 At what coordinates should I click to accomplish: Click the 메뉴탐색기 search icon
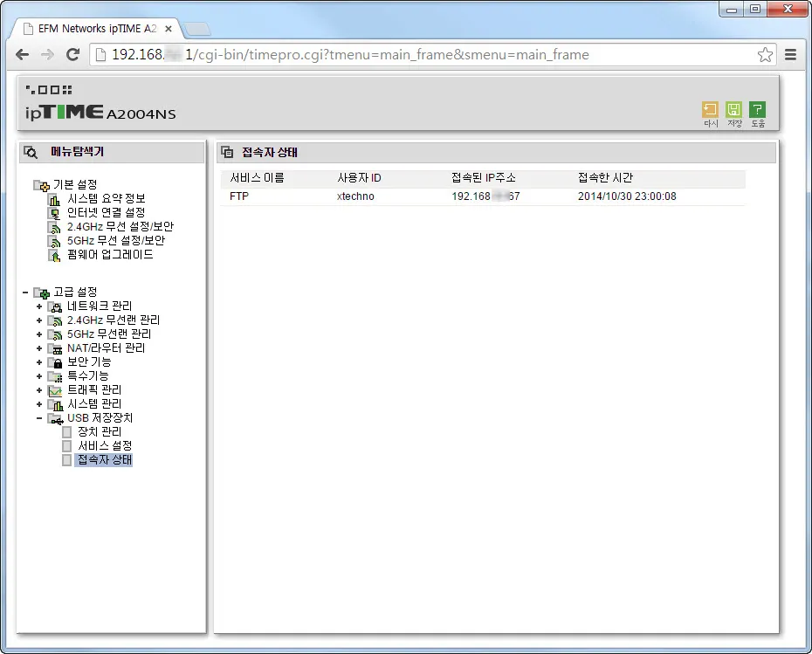(31, 152)
